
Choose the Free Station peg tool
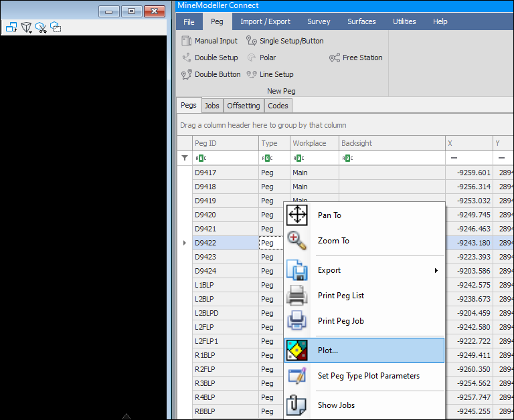click(x=356, y=58)
